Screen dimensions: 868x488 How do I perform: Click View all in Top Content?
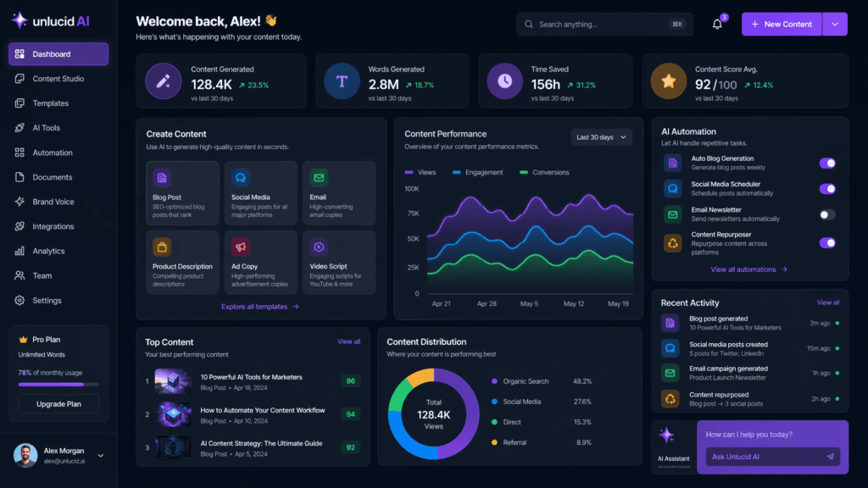348,341
